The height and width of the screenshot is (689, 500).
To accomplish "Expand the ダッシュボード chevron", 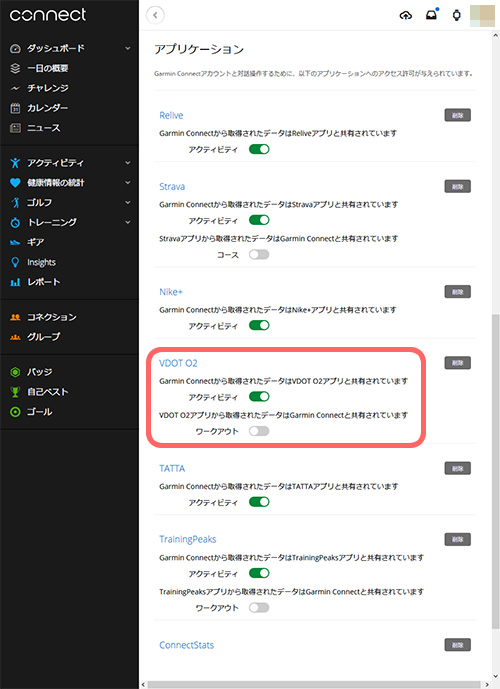I will tap(128, 48).
